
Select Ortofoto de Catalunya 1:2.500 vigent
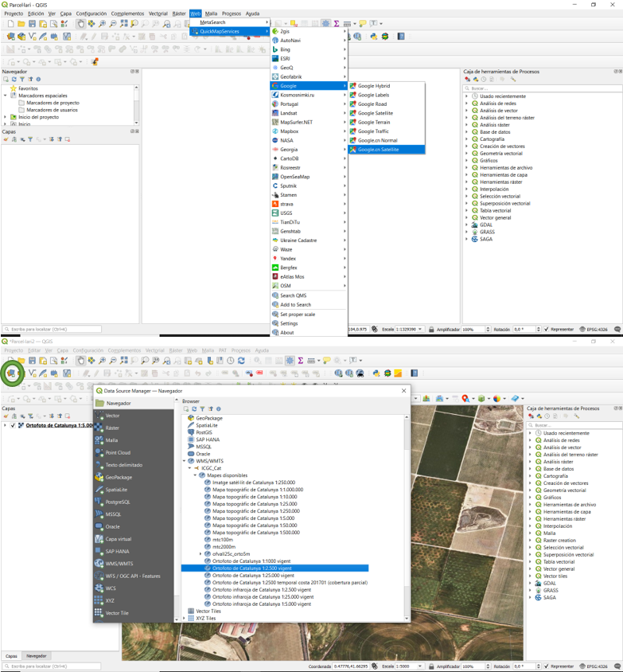[x=275, y=568]
